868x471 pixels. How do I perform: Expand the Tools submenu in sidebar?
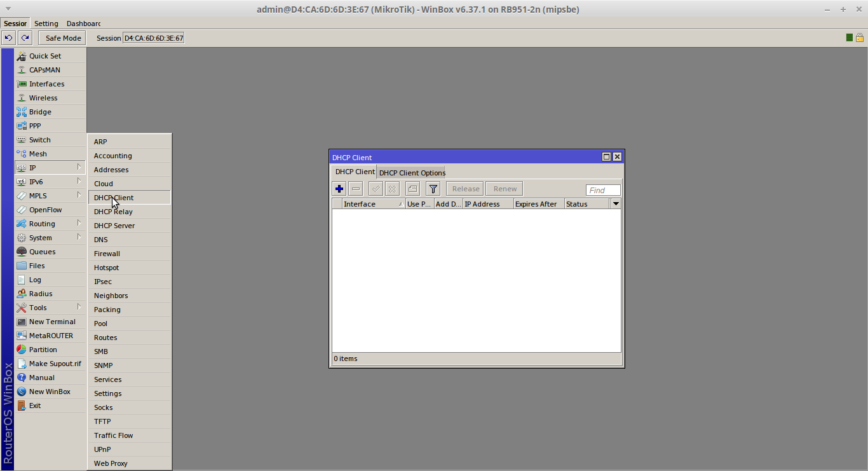pos(50,308)
